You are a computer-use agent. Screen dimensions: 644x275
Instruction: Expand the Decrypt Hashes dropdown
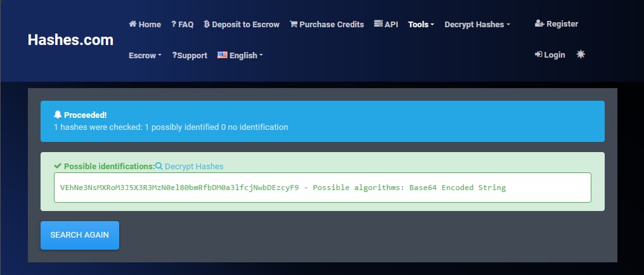(477, 24)
